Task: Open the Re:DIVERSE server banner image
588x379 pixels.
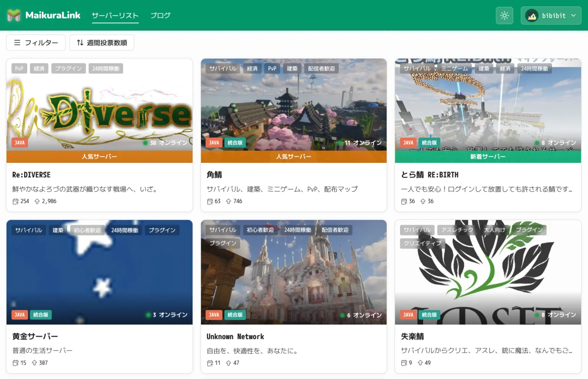Action: tap(100, 104)
